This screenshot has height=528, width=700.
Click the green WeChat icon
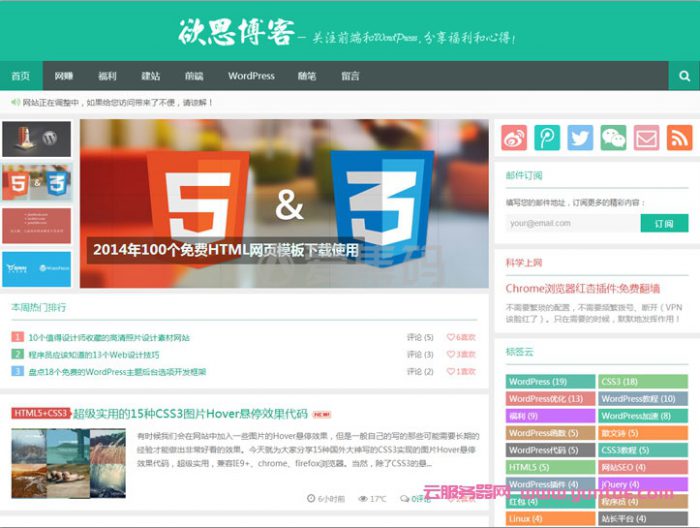(613, 138)
